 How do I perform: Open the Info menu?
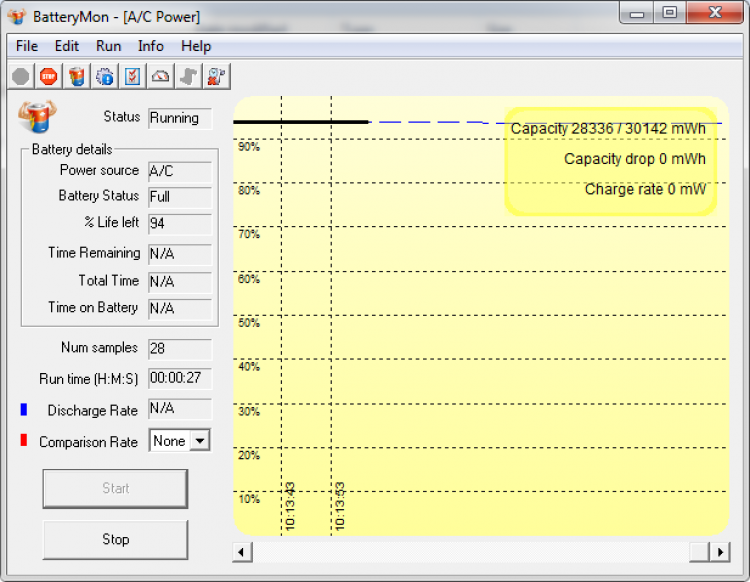point(151,46)
